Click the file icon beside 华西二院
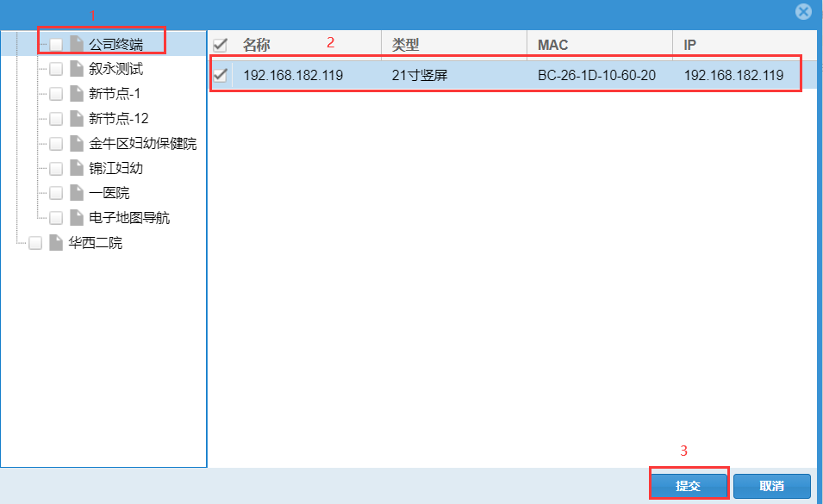This screenshot has height=504, width=823. [x=56, y=243]
